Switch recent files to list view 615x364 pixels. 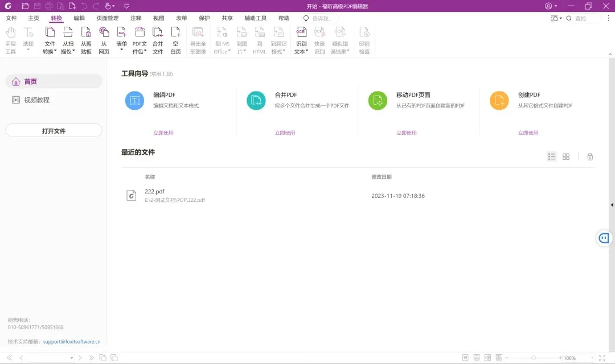[552, 157]
